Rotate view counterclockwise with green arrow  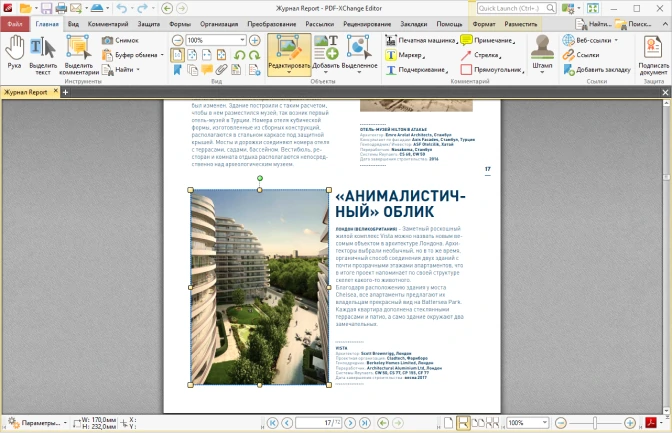coord(240,55)
